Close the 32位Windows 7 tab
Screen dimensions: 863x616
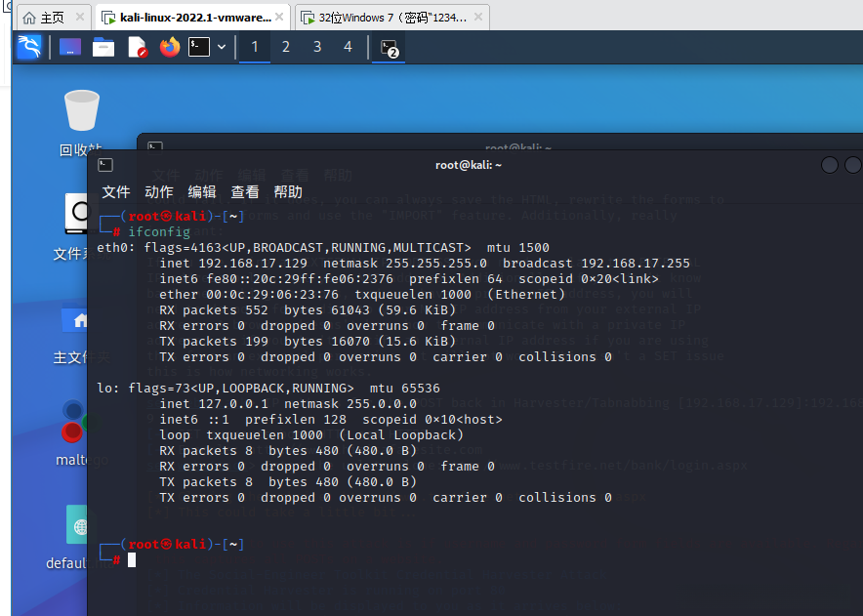coord(478,17)
